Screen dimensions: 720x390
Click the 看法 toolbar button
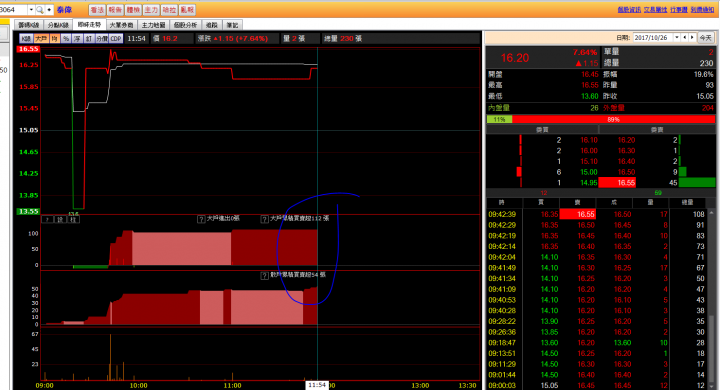coord(97,10)
